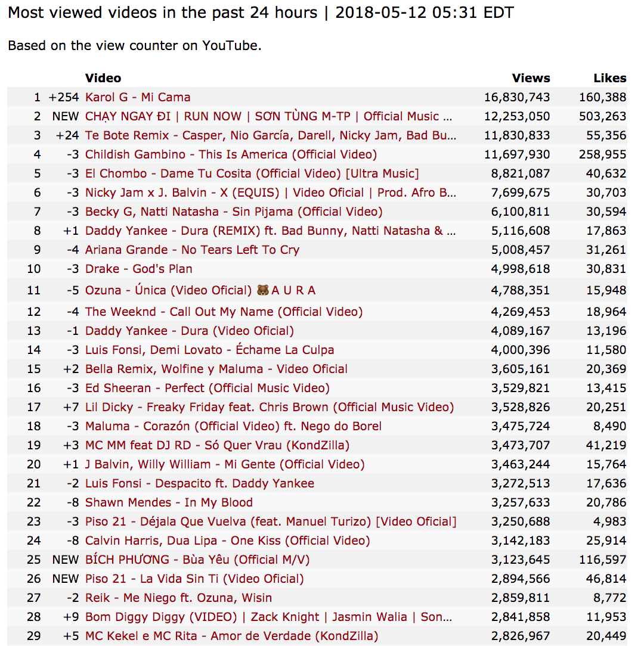644x646 pixels.
Task: Open Becky G, Natti Natasha - Sin Pijama
Action: 234,212
